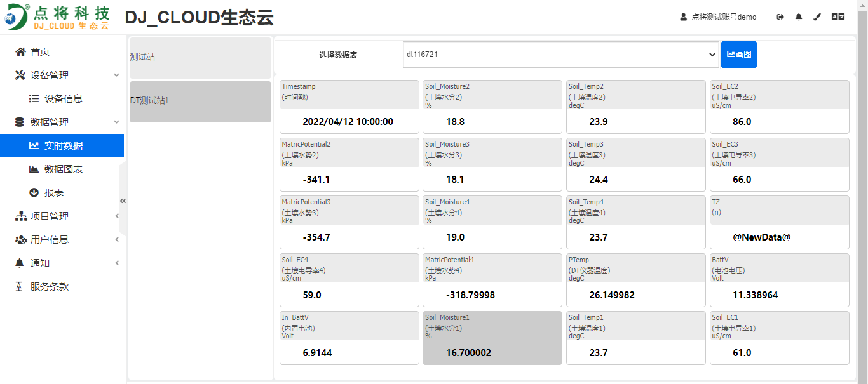Open 设备信息 under 设备管理
The height and width of the screenshot is (384, 868).
[x=63, y=98]
